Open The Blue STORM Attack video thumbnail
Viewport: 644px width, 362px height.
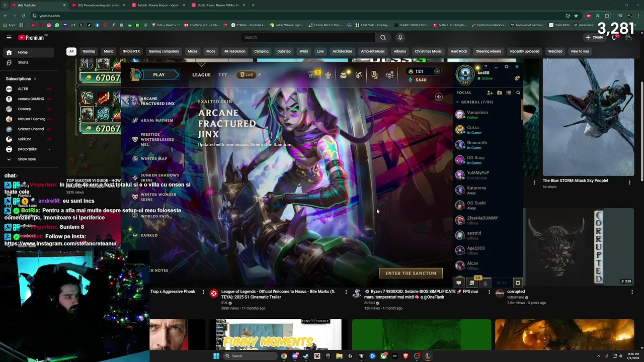coord(588,117)
